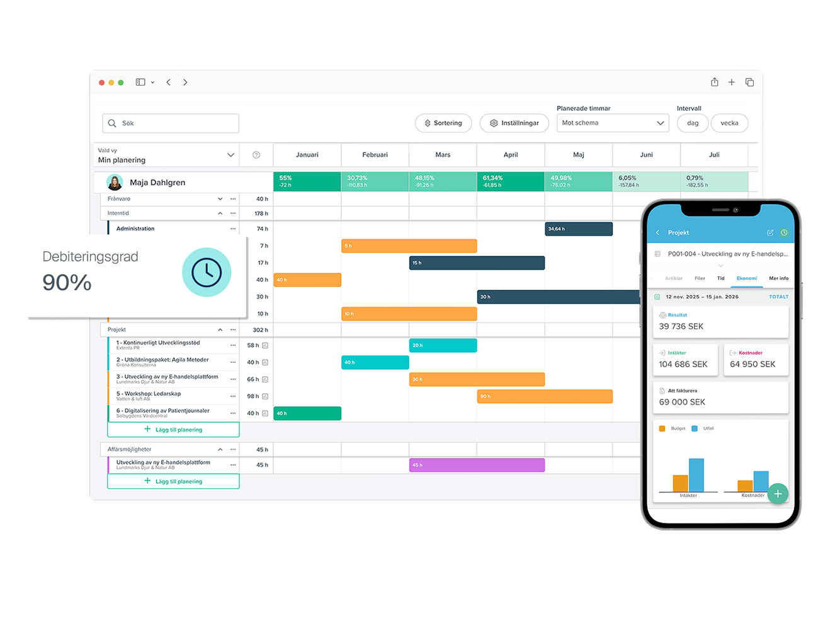Image resolution: width=840 pixels, height=630 pixels.
Task: Select the vecka interval option
Action: pos(729,123)
